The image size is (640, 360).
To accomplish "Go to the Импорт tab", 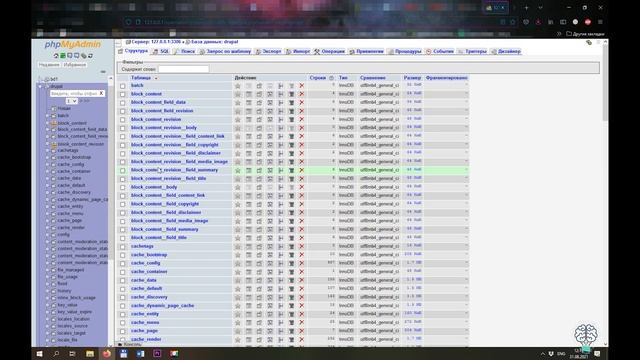I will click(x=298, y=51).
